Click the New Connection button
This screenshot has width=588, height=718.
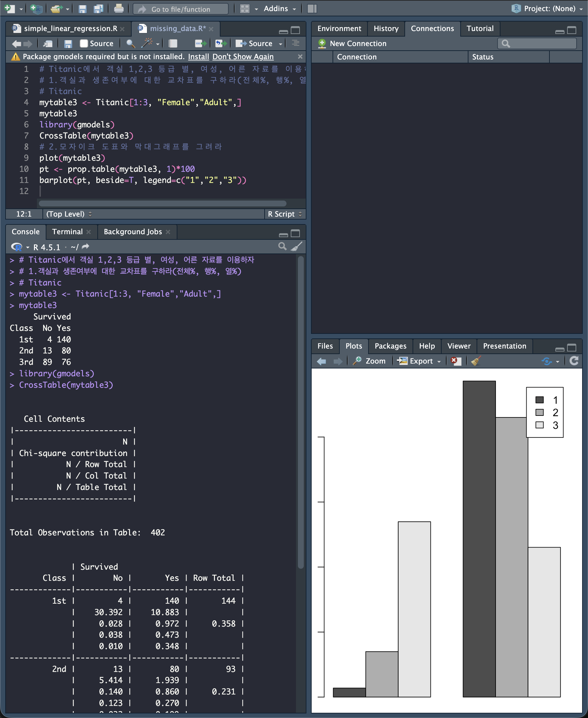[x=352, y=43]
